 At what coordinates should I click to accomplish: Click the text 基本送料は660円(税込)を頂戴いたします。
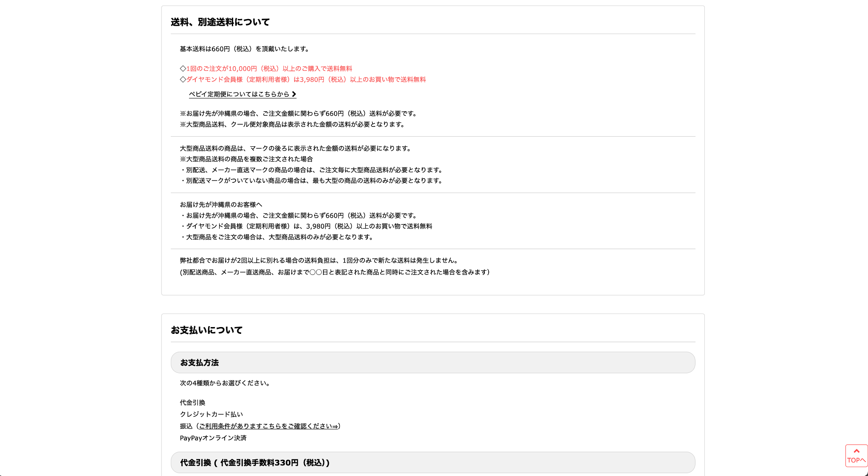pyautogui.click(x=245, y=49)
